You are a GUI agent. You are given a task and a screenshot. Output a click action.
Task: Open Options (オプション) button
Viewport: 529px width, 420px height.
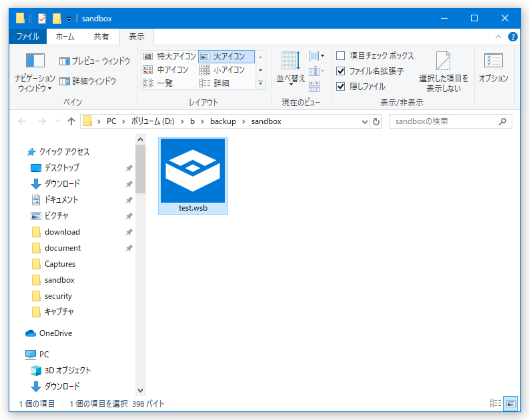494,67
